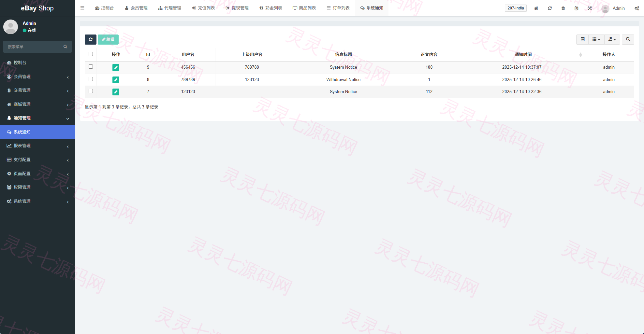Image resolution: width=644 pixels, height=334 pixels.
Task: Expand 商城管理 in sidebar
Action: 37,104
